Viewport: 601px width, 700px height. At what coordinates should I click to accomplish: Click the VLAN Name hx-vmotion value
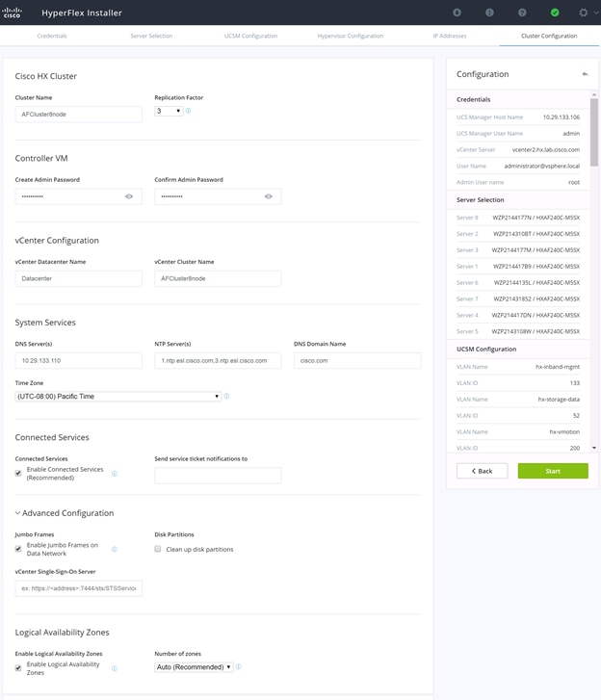coord(564,431)
